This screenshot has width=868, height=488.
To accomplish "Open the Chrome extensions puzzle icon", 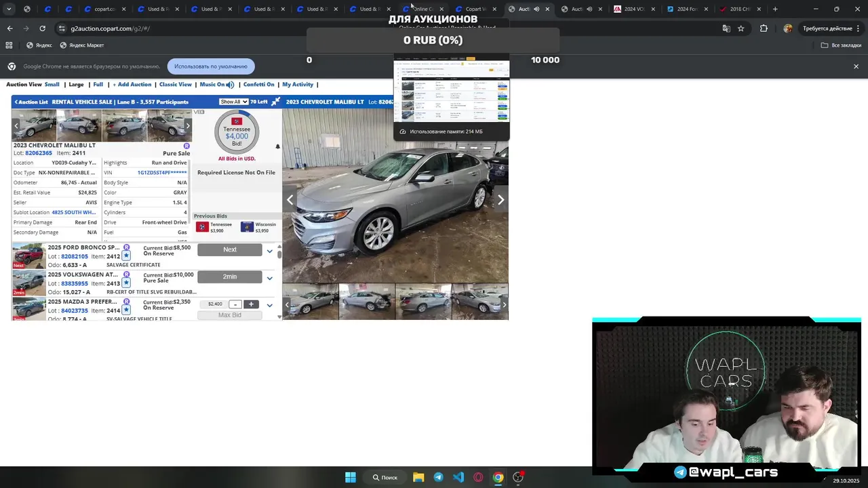I will click(x=764, y=28).
